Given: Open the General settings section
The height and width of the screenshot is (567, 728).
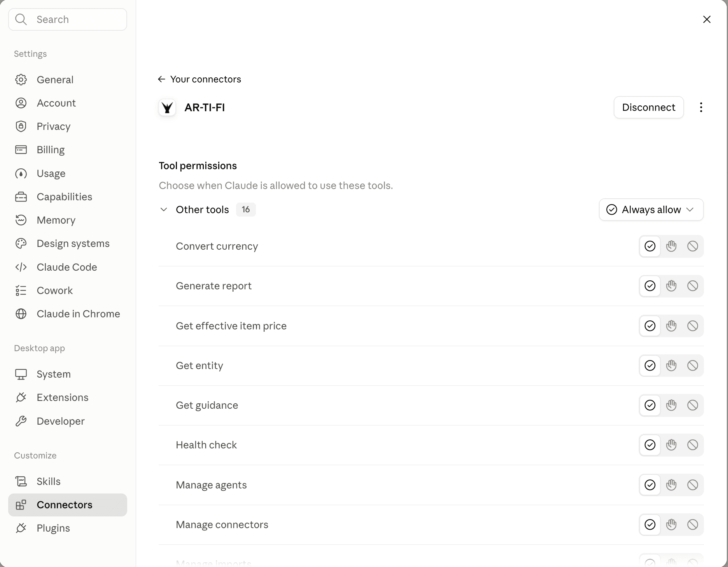Looking at the screenshot, I should click(68, 80).
